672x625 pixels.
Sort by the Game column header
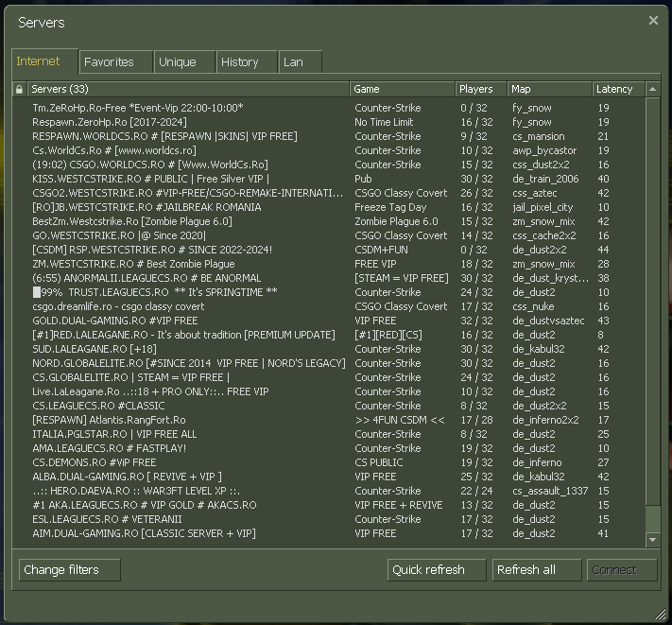coord(403,89)
